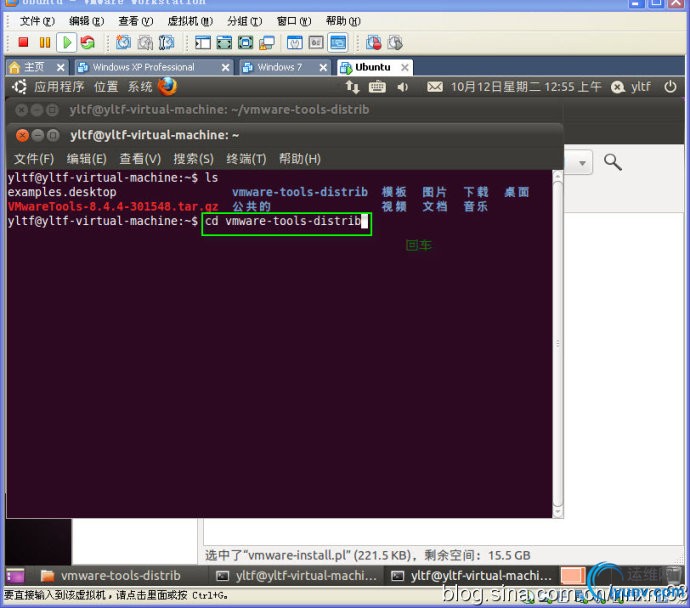Click the Summary View toolbar icon

coord(295,43)
